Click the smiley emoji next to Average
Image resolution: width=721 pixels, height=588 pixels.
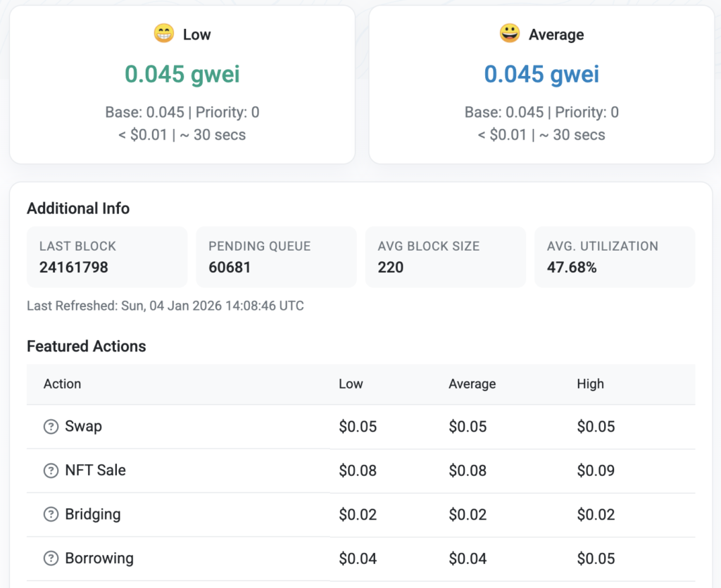point(508,34)
